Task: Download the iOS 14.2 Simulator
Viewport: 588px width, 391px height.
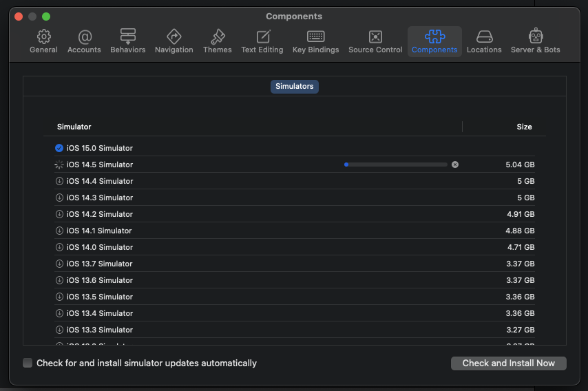Action: (x=59, y=214)
